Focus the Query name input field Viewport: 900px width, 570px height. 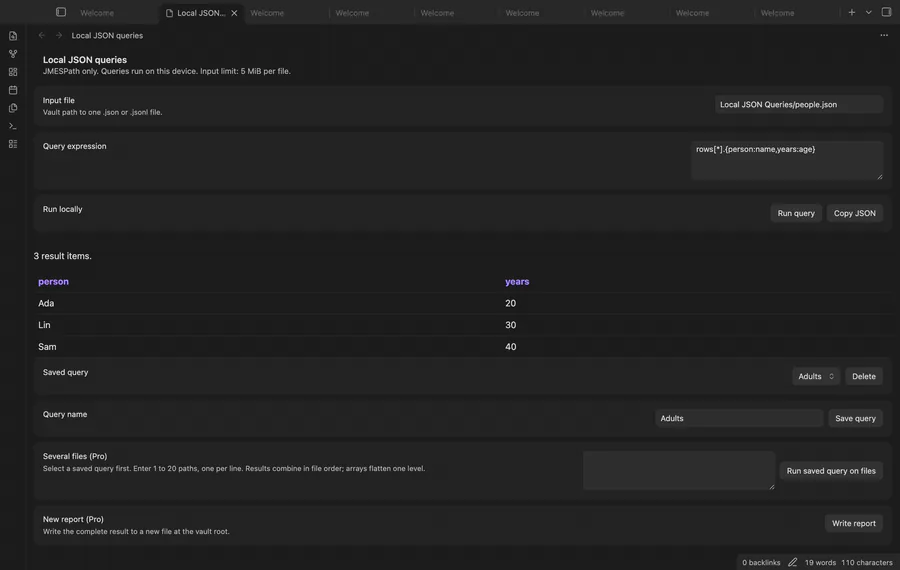pyautogui.click(x=739, y=418)
